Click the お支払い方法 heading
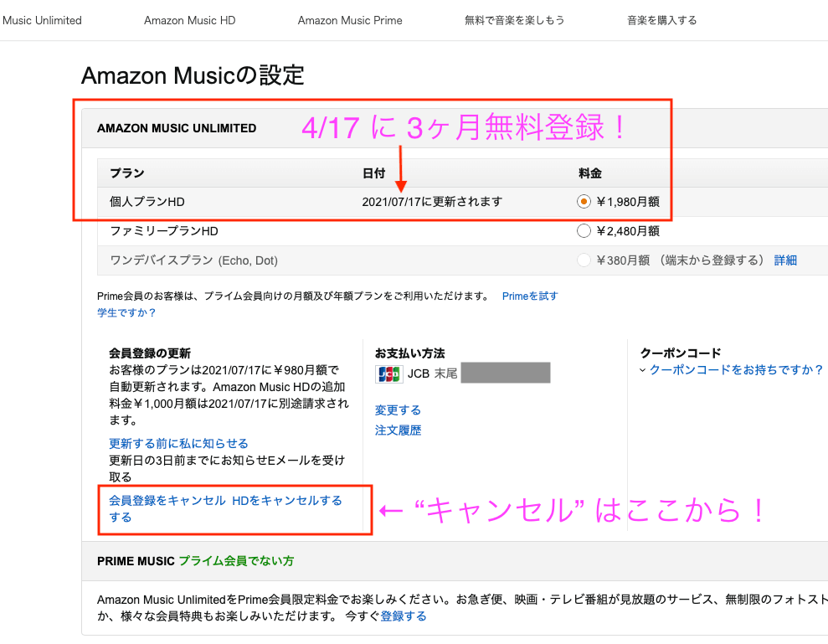This screenshot has width=828, height=644. coord(409,353)
